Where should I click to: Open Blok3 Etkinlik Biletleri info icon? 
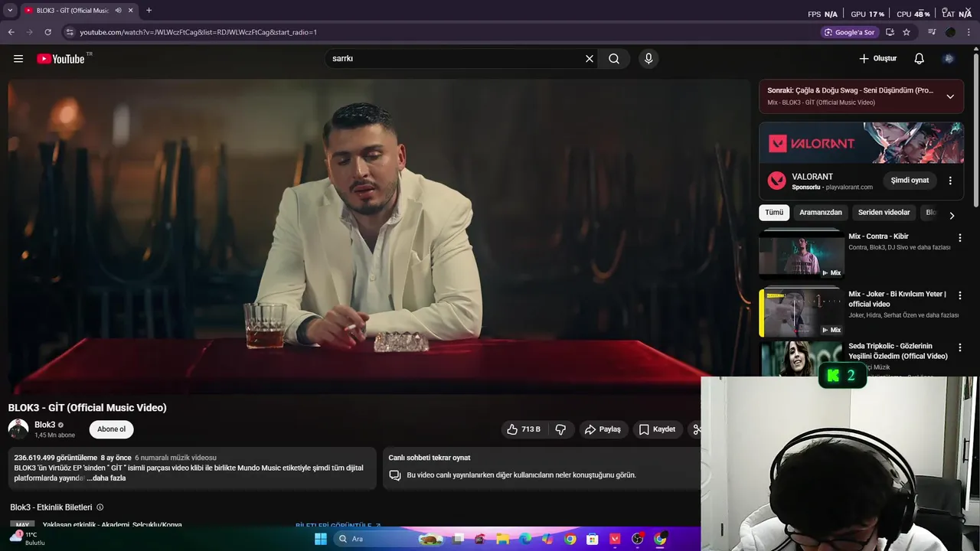click(100, 507)
